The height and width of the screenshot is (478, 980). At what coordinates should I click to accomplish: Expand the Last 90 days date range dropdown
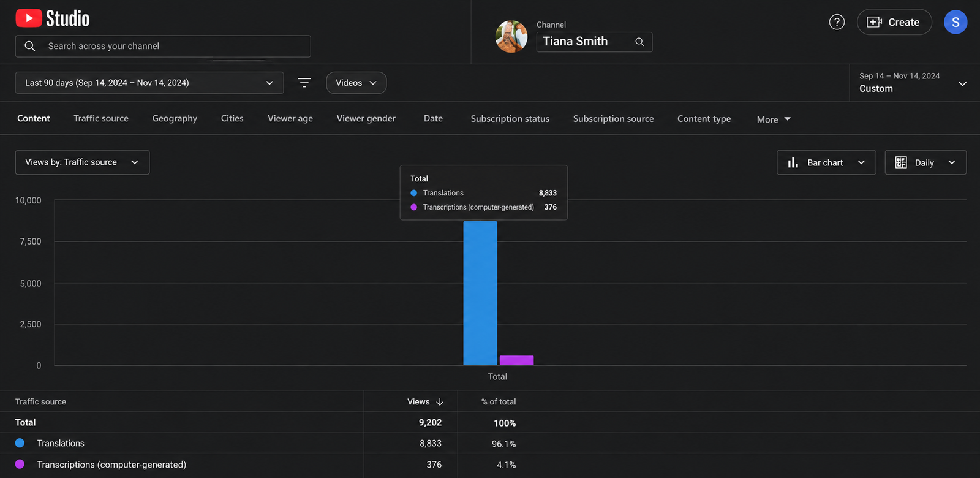click(x=149, y=83)
